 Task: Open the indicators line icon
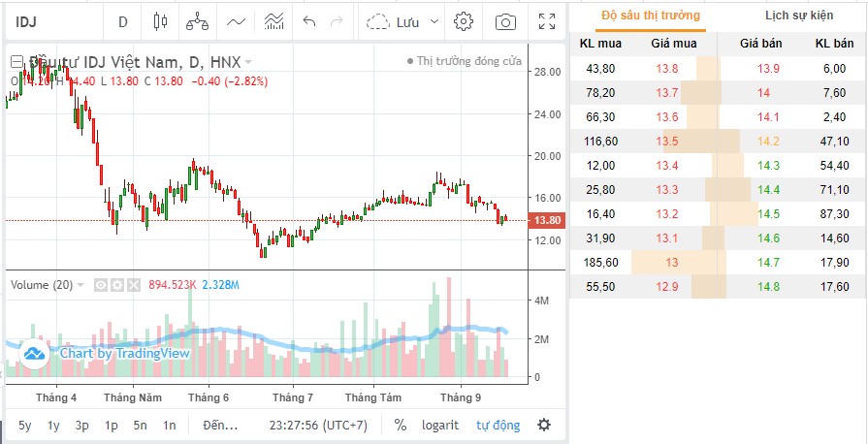[x=236, y=21]
